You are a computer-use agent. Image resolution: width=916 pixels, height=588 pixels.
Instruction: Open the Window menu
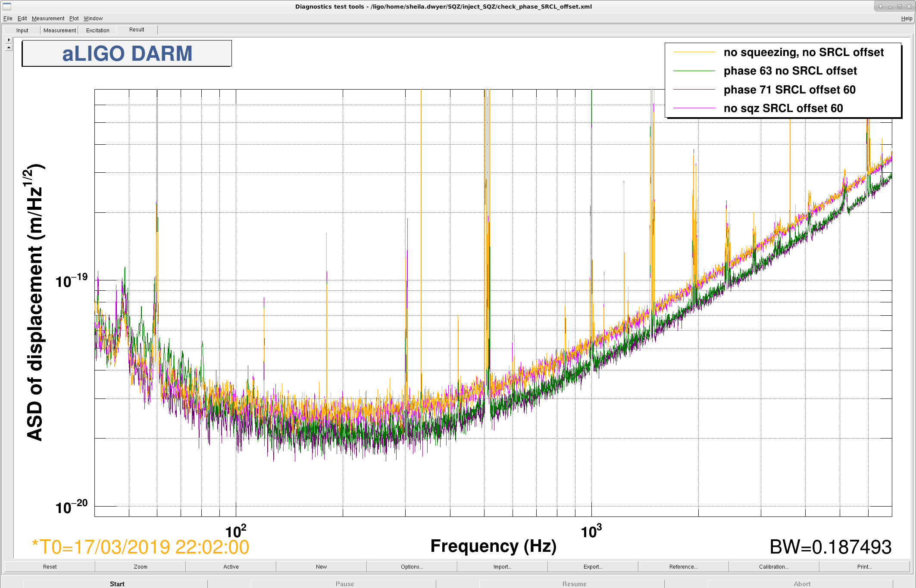(93, 19)
